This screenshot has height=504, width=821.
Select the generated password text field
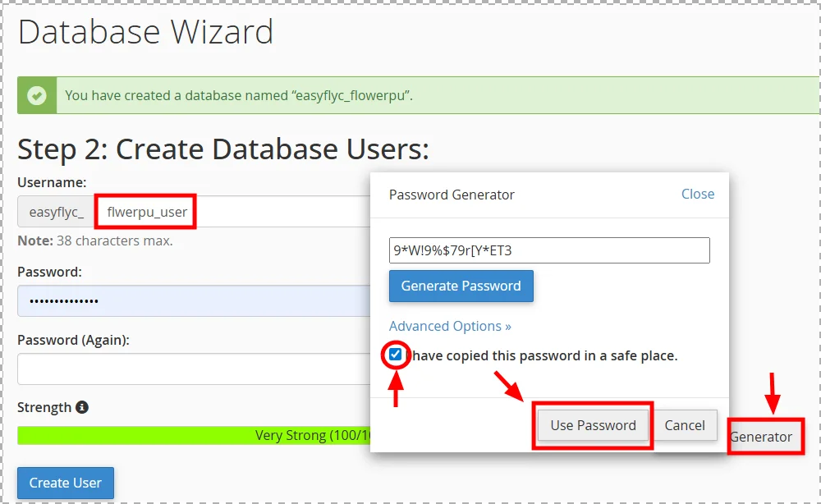click(548, 250)
